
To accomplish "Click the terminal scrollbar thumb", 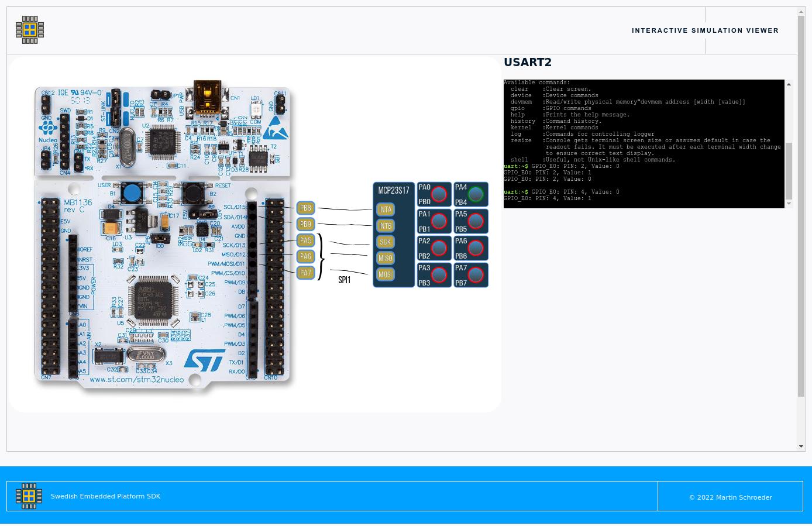I will (789, 171).
